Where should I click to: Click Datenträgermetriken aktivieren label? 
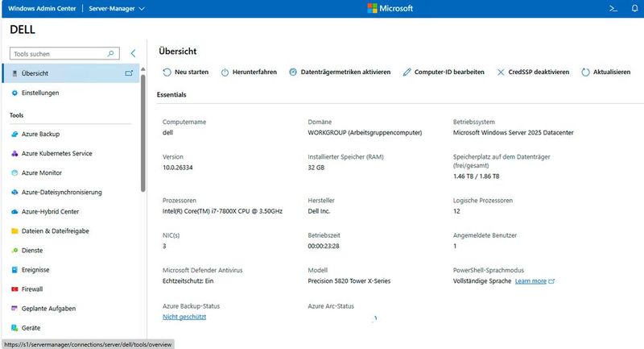345,72
